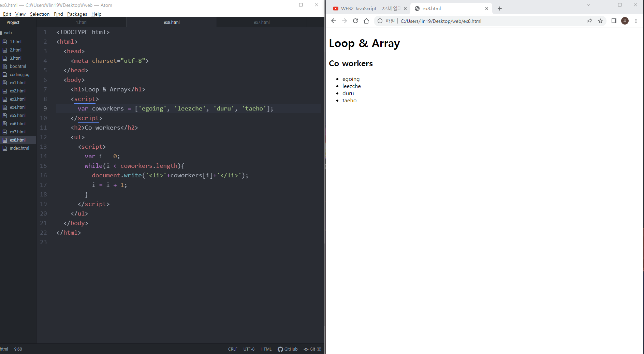
Task: Click the 'Co workers' heading in browser
Action: [351, 63]
